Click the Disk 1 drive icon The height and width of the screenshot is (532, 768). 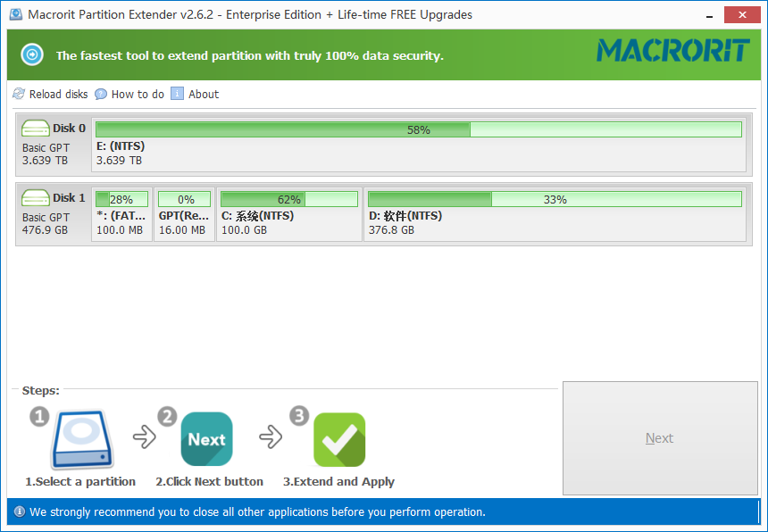pyautogui.click(x=35, y=198)
